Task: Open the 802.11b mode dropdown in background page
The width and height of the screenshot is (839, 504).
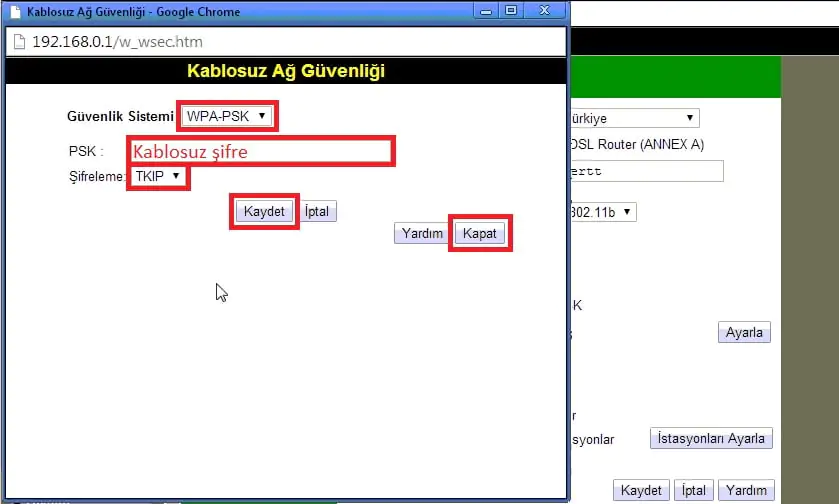Action: pyautogui.click(x=603, y=212)
